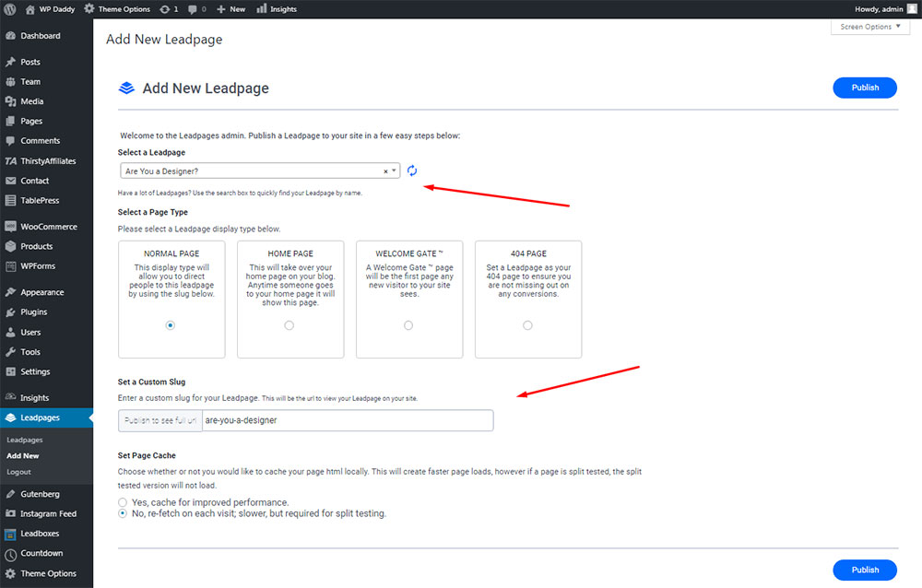Click the Theme Options gear in admin bar

click(89, 9)
